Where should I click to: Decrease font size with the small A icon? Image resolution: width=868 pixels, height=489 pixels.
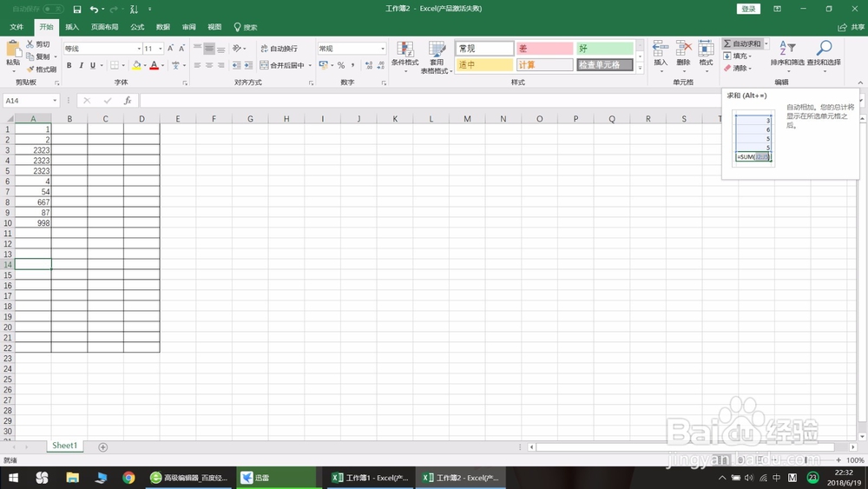pyautogui.click(x=181, y=48)
